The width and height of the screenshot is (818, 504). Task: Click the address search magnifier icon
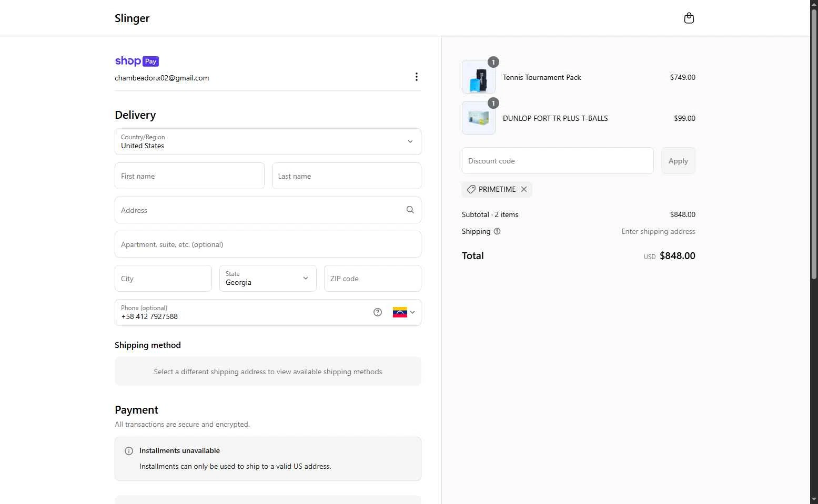pos(410,210)
